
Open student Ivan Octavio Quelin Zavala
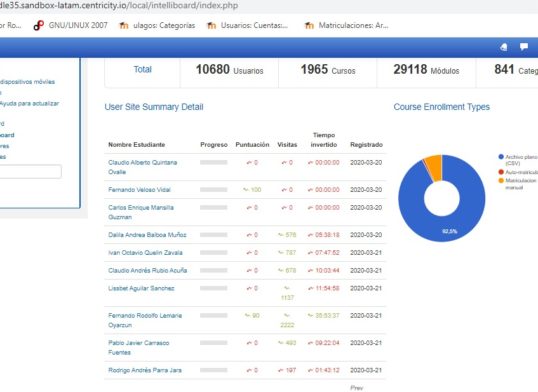coord(145,253)
